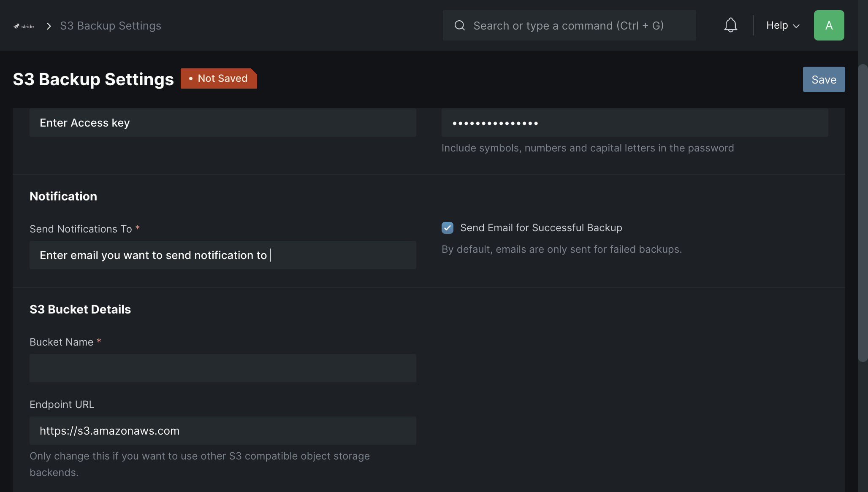Click the S3 Bucket Details heading
The height and width of the screenshot is (492, 868).
[x=80, y=309]
